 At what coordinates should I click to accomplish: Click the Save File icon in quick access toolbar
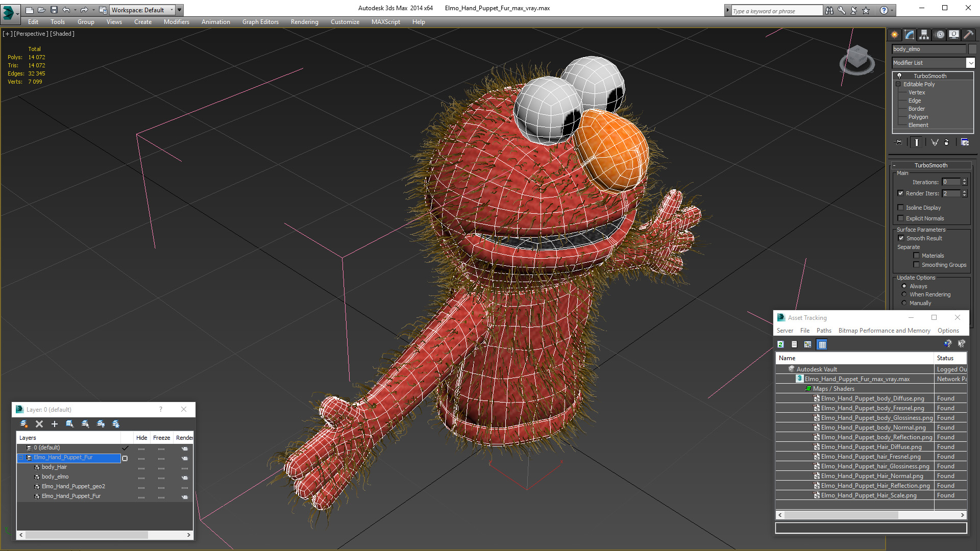click(54, 10)
